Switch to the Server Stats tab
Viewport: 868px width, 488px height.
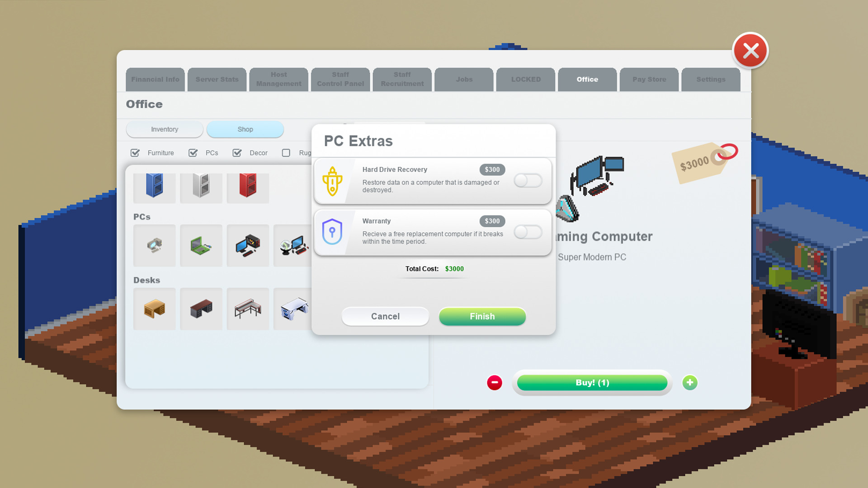coord(217,79)
